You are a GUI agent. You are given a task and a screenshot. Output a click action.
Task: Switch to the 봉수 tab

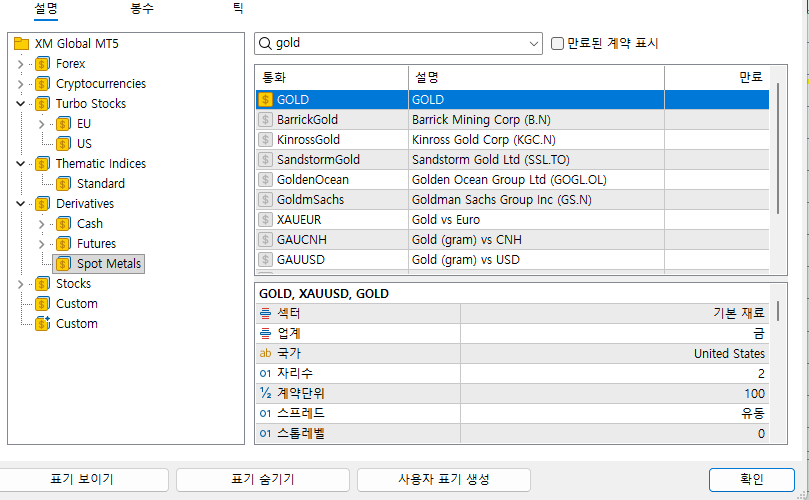142,8
